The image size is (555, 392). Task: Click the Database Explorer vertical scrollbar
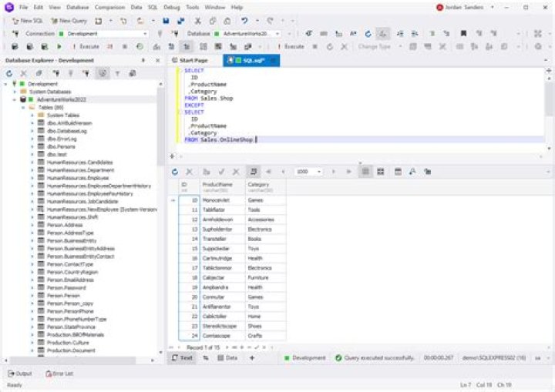tap(160, 126)
